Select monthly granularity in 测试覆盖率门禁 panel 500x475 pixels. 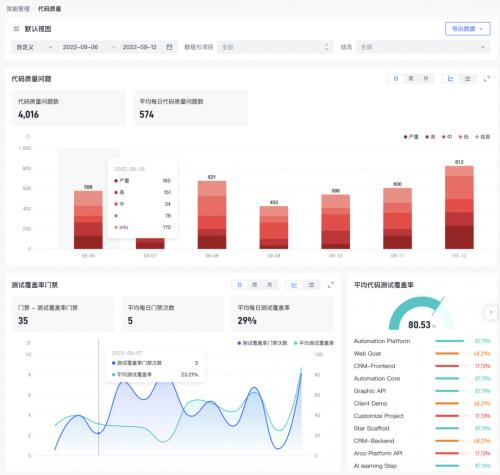[x=269, y=285]
